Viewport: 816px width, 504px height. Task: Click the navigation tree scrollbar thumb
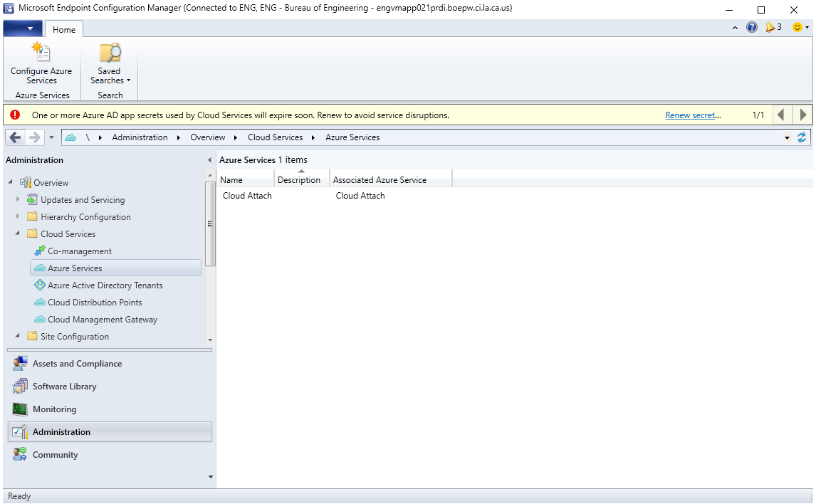pos(210,224)
